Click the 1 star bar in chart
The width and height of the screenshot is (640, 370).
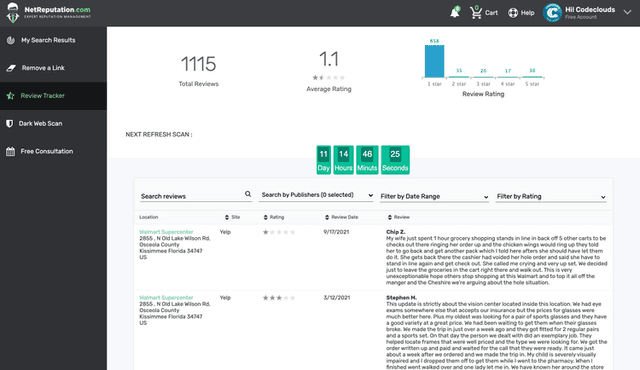tap(434, 61)
